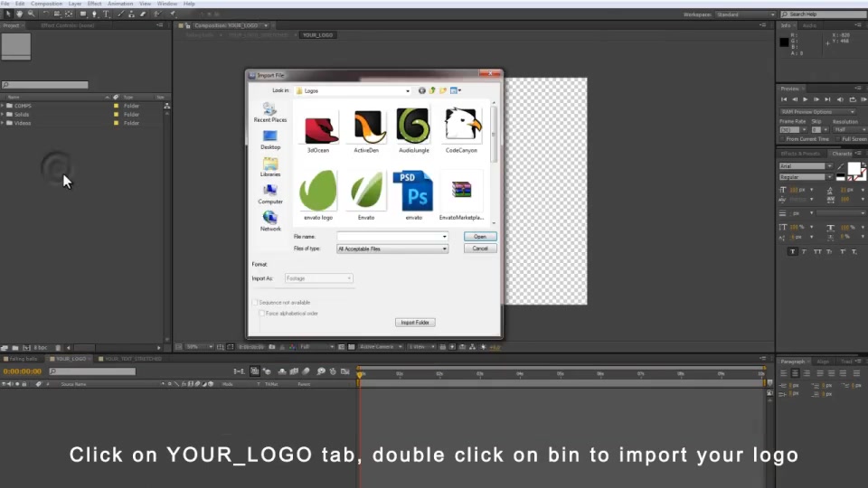Click the File name input field
Screen dimensions: 868x488
(x=389, y=237)
